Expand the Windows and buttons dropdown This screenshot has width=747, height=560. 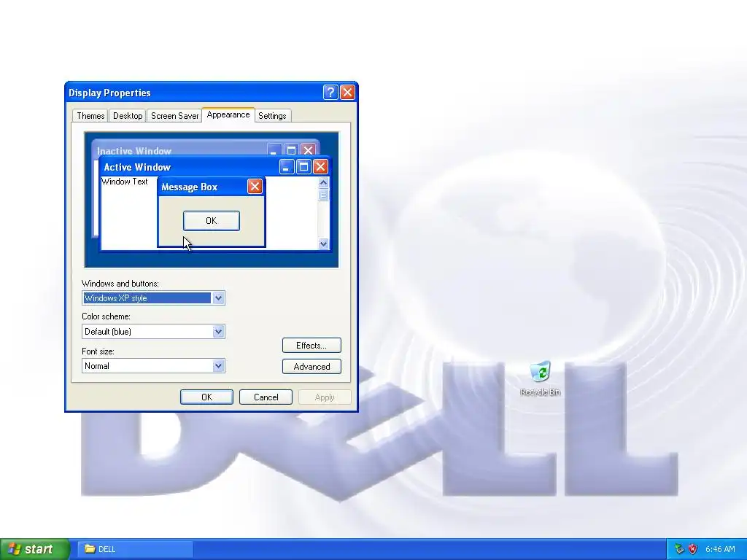click(218, 298)
